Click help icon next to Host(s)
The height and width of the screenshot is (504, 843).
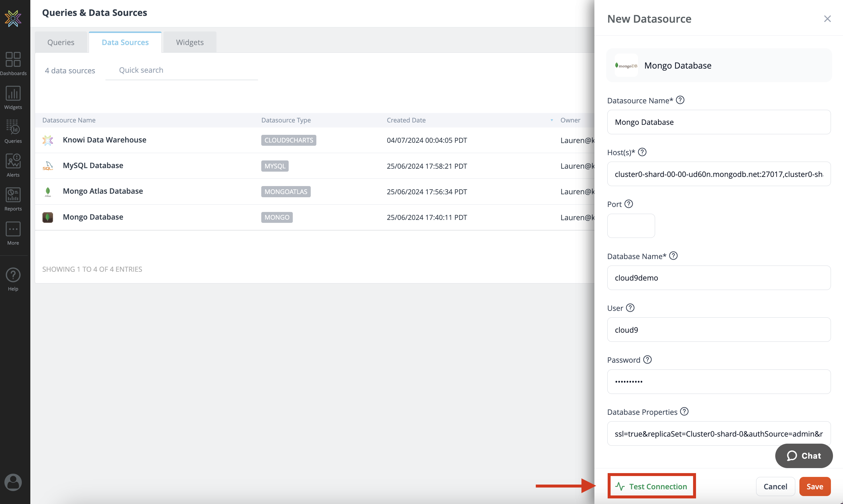point(642,152)
